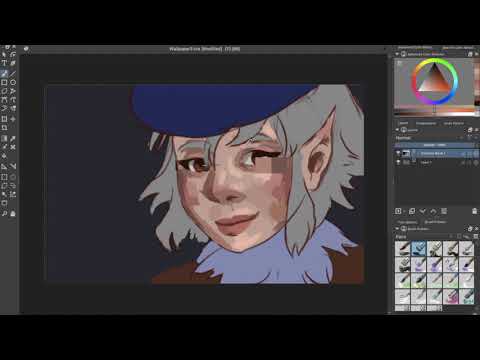Select the Transform tool

pos(4,119)
